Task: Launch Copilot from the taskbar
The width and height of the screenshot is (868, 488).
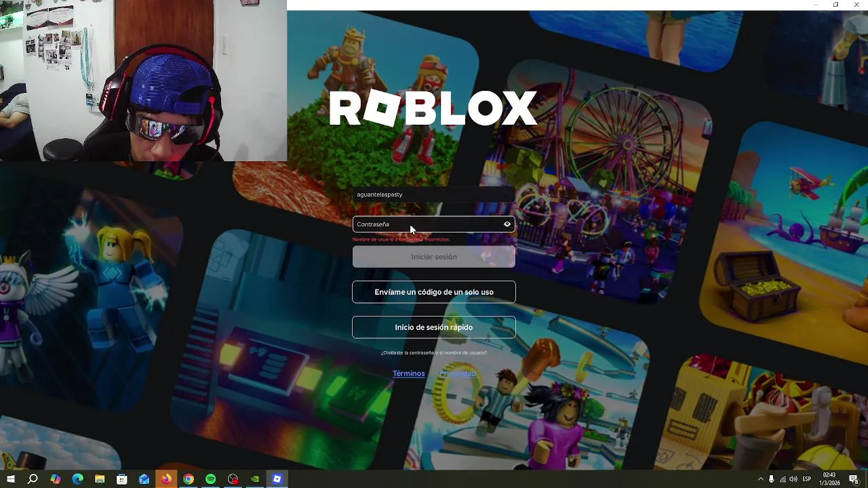Action: click(56, 479)
